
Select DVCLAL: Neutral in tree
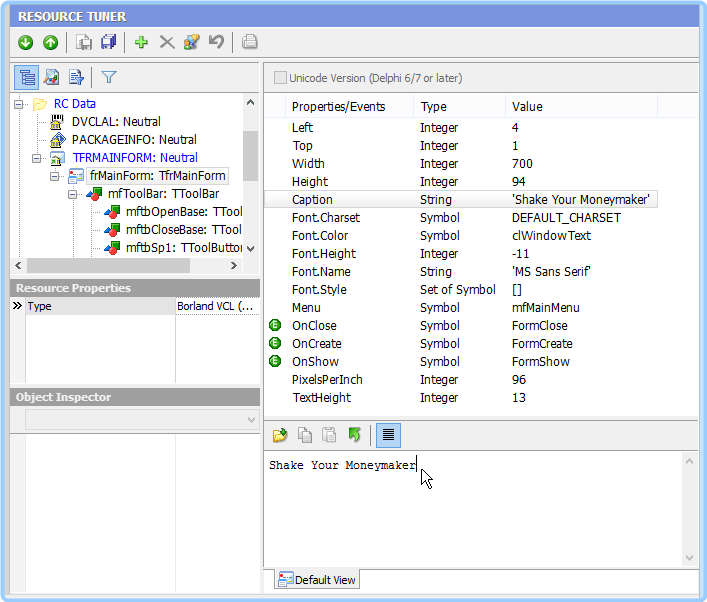[116, 122]
